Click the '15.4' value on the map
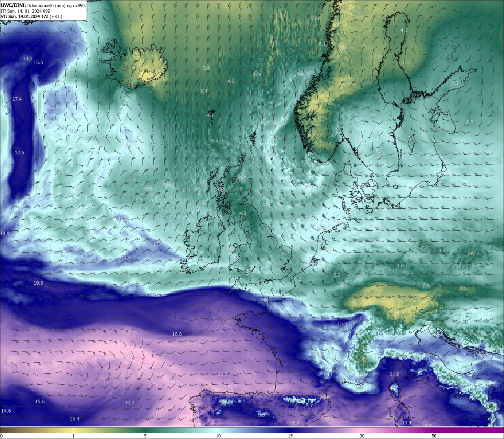The height and width of the screenshot is (439, 504). (x=74, y=419)
